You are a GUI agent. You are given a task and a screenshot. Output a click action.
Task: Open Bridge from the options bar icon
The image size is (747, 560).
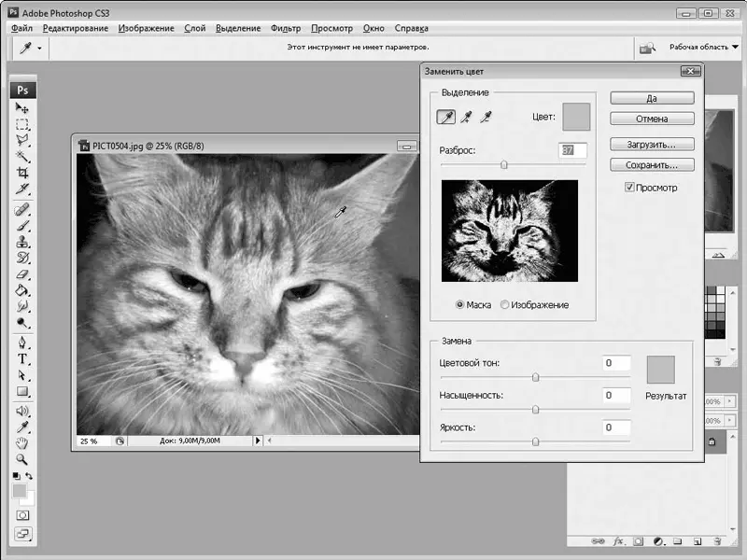tap(647, 48)
